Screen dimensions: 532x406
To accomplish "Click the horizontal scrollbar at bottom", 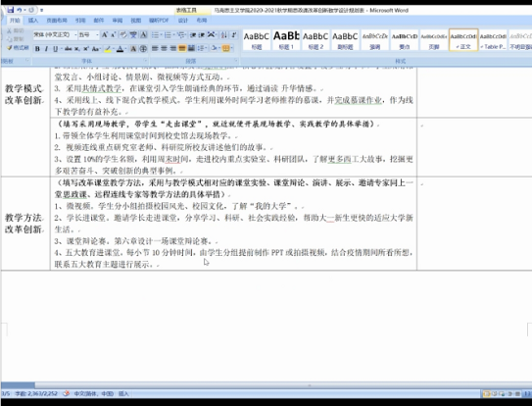I will click(x=266, y=385).
